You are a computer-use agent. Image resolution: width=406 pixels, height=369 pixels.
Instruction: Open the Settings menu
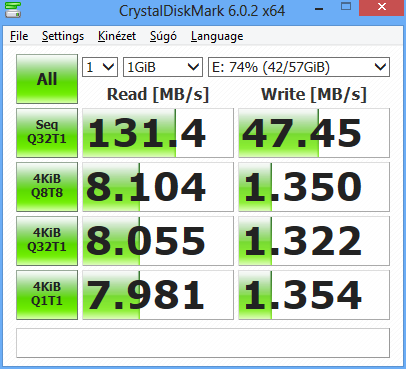[x=63, y=36]
